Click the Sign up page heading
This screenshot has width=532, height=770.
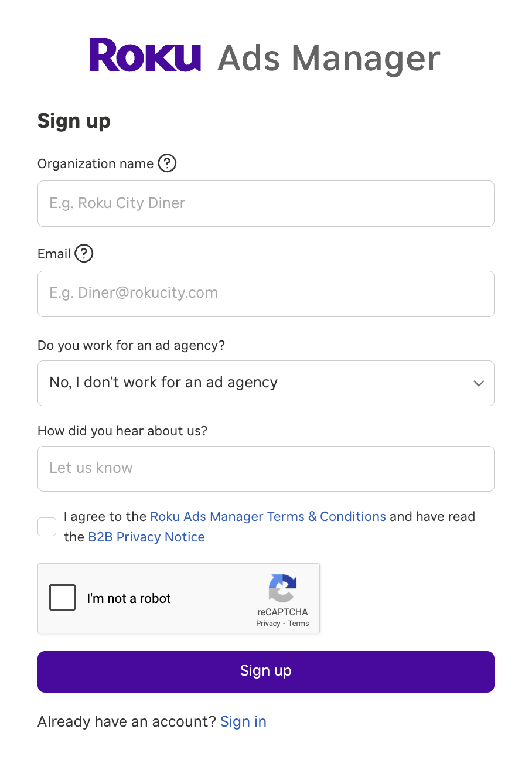coord(74,121)
